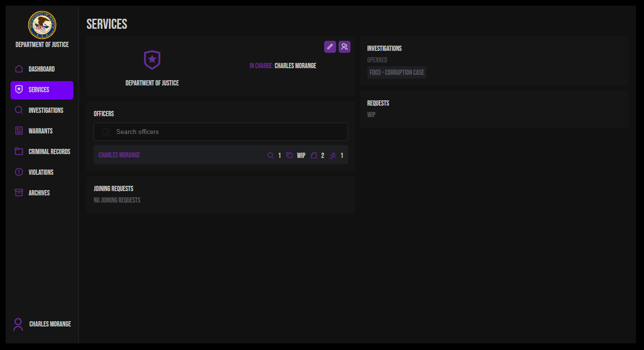The height and width of the screenshot is (350, 644).
Task: Open the F003 - Corruption Case investigation
Action: click(x=397, y=72)
